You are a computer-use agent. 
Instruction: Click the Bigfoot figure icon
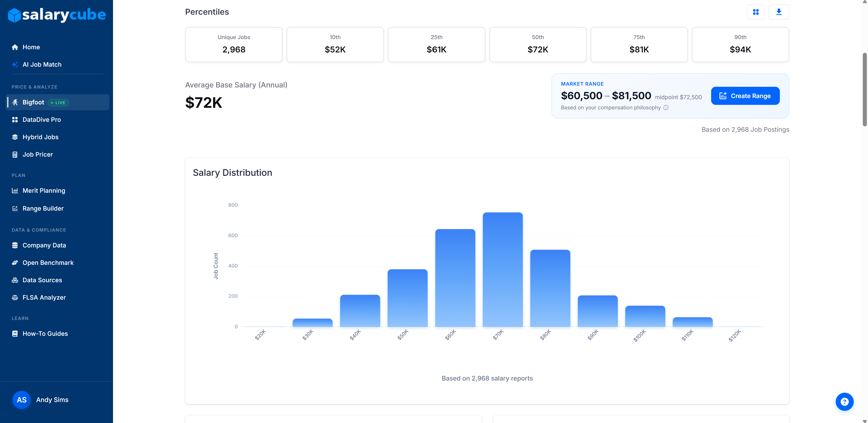pos(15,102)
